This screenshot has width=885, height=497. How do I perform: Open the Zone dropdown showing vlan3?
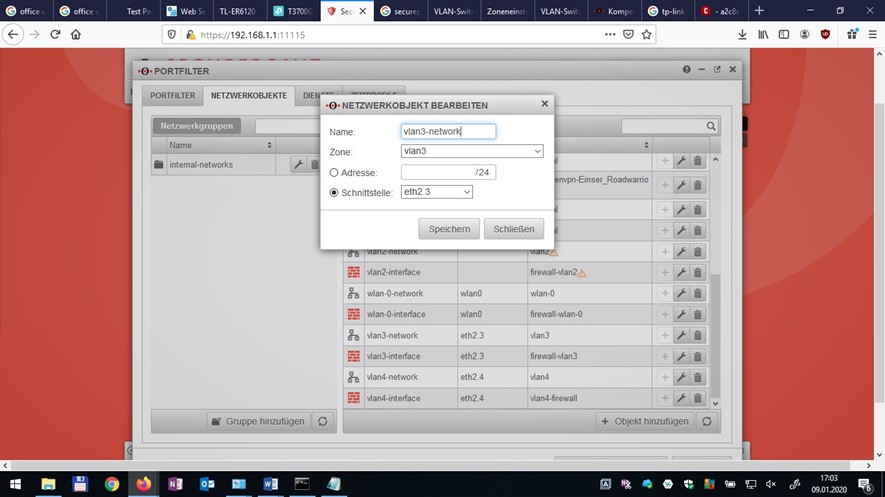click(x=471, y=152)
